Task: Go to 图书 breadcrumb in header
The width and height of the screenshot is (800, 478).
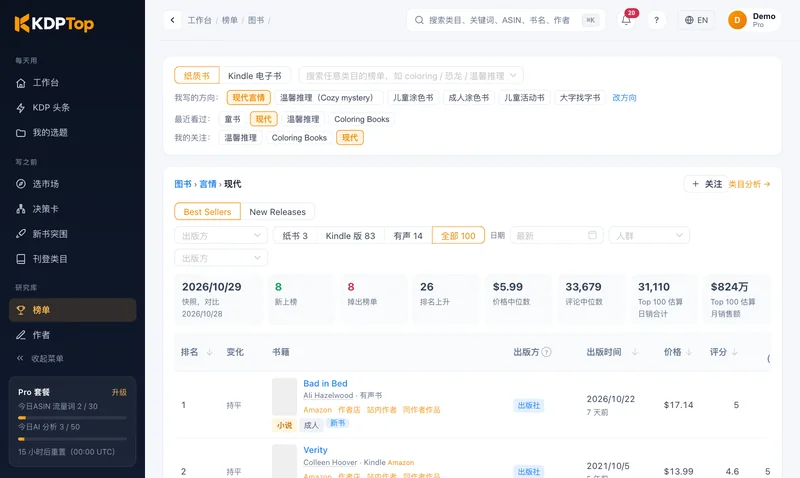Action: pos(256,20)
